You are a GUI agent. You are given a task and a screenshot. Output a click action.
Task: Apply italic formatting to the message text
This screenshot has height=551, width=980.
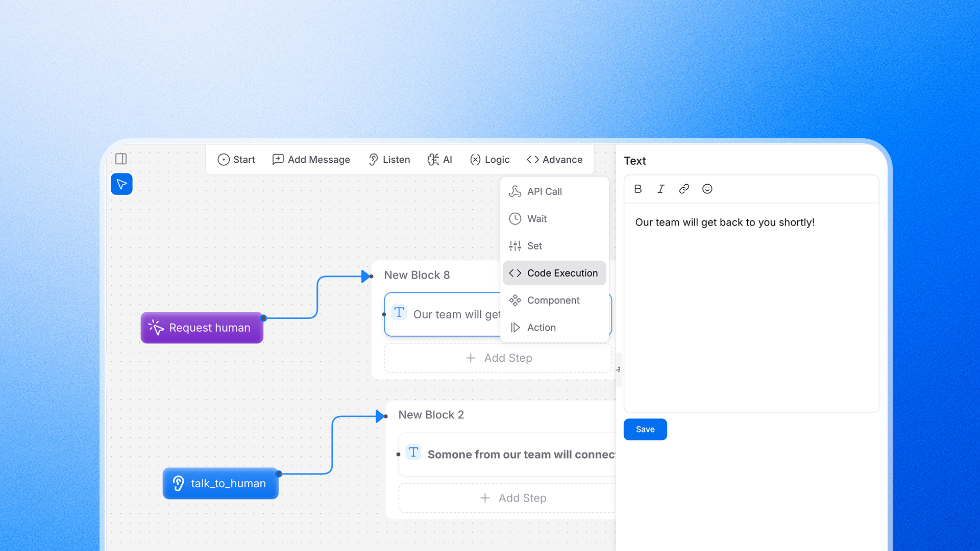coord(660,189)
